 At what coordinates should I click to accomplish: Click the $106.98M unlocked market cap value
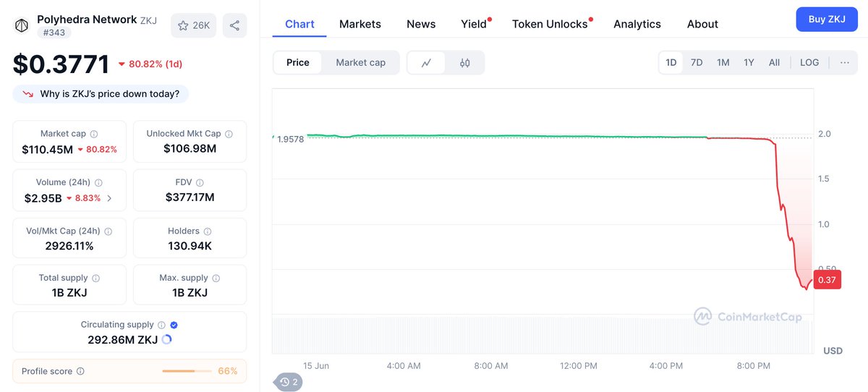click(x=191, y=149)
